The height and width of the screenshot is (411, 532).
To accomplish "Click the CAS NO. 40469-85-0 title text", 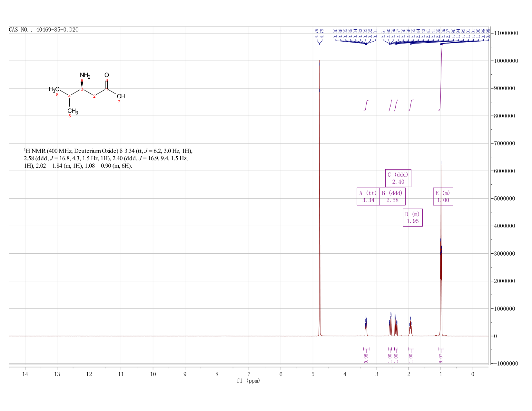I will pos(44,30).
